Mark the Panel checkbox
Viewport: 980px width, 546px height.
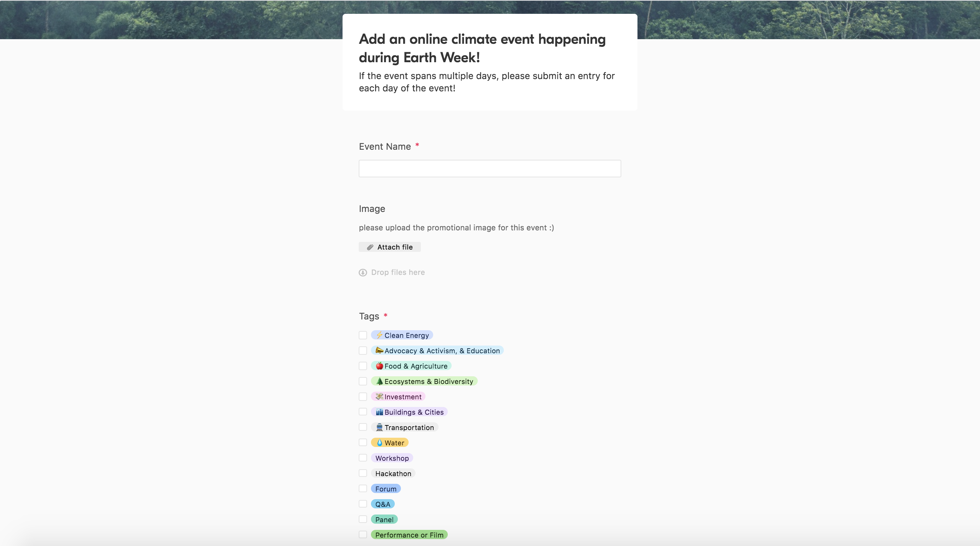click(x=363, y=519)
